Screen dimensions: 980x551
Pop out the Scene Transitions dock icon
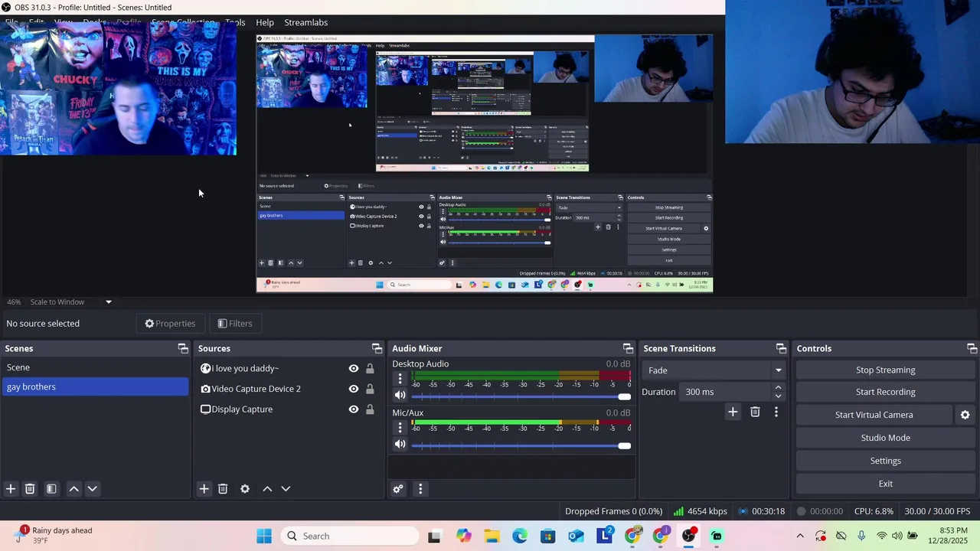781,348
